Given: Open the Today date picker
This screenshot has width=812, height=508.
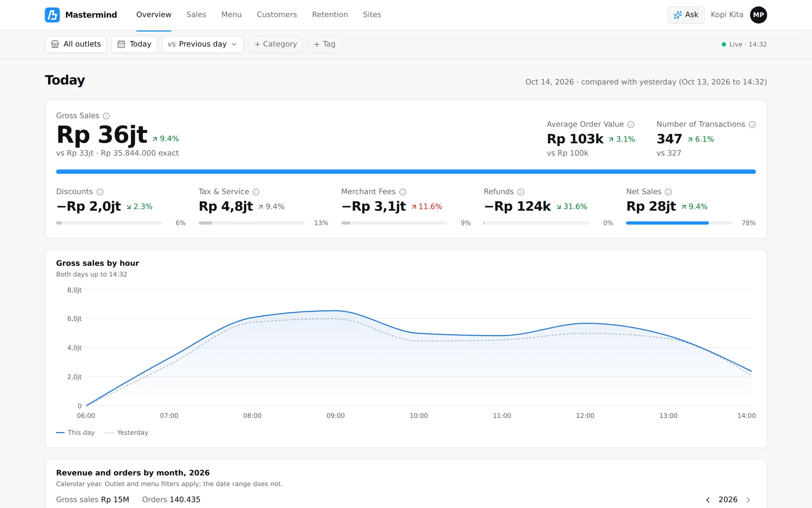Looking at the screenshot, I should 134,44.
